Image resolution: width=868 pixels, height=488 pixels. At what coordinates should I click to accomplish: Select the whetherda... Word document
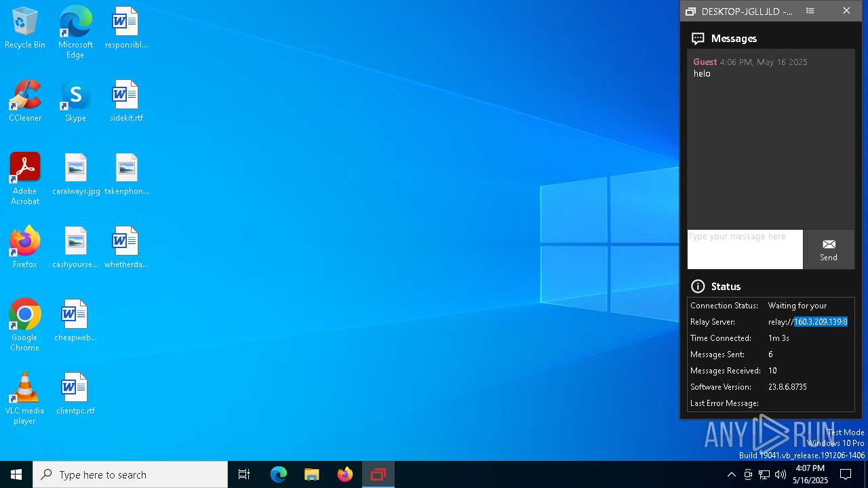(x=126, y=248)
